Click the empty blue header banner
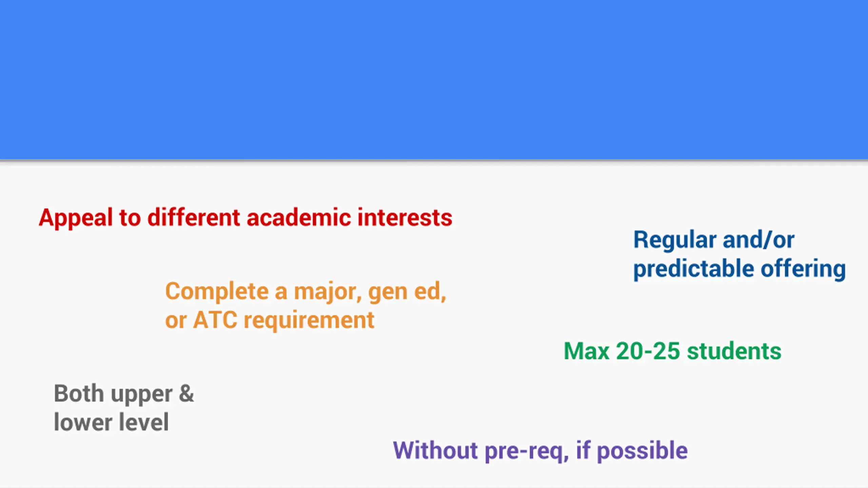868x488 pixels. (434, 80)
